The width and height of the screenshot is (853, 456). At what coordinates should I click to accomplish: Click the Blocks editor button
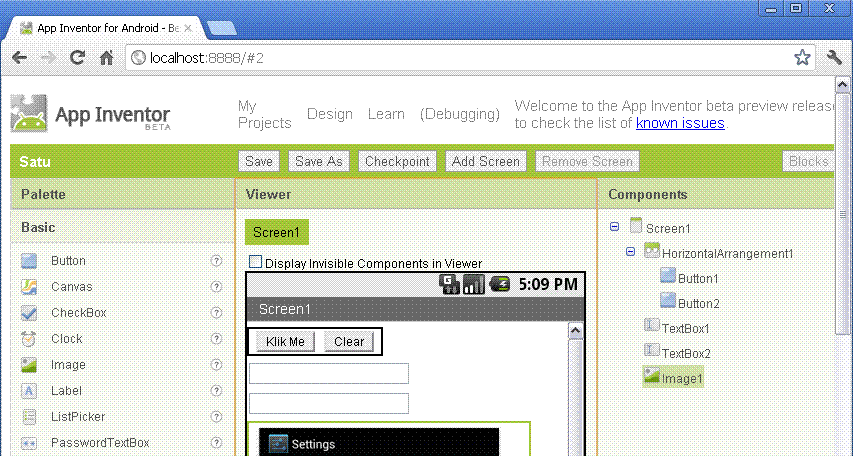click(808, 162)
